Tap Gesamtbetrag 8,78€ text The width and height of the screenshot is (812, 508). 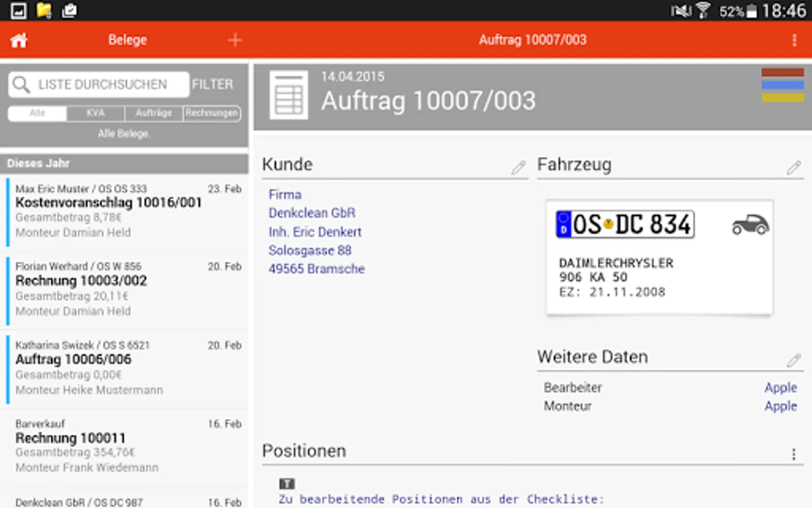(68, 217)
